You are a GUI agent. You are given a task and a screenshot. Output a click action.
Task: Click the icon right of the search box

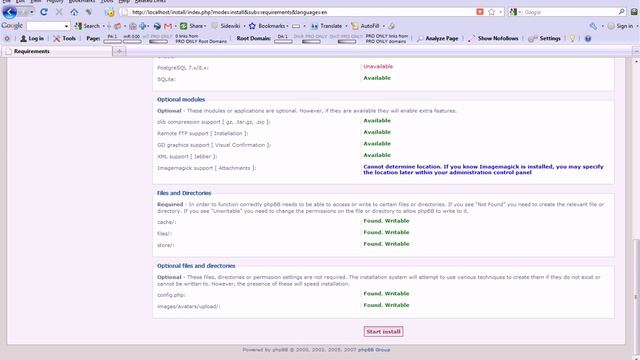633,12
